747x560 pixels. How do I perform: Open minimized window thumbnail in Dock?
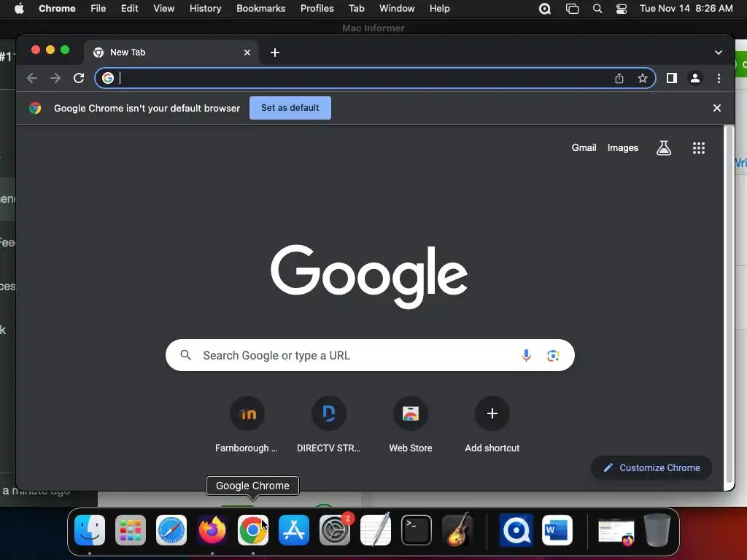pos(616,532)
